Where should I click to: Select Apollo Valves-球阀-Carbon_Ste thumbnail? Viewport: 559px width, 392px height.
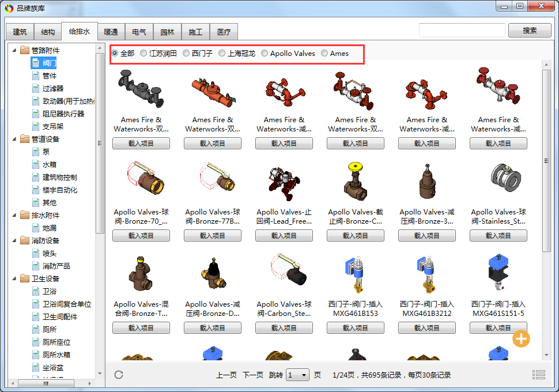coord(288,269)
